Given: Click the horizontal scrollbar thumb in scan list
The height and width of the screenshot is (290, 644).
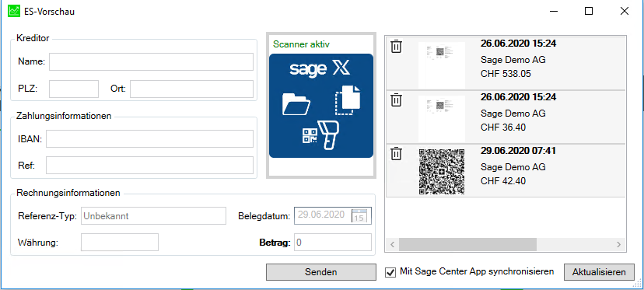Looking at the screenshot, I should point(467,244).
